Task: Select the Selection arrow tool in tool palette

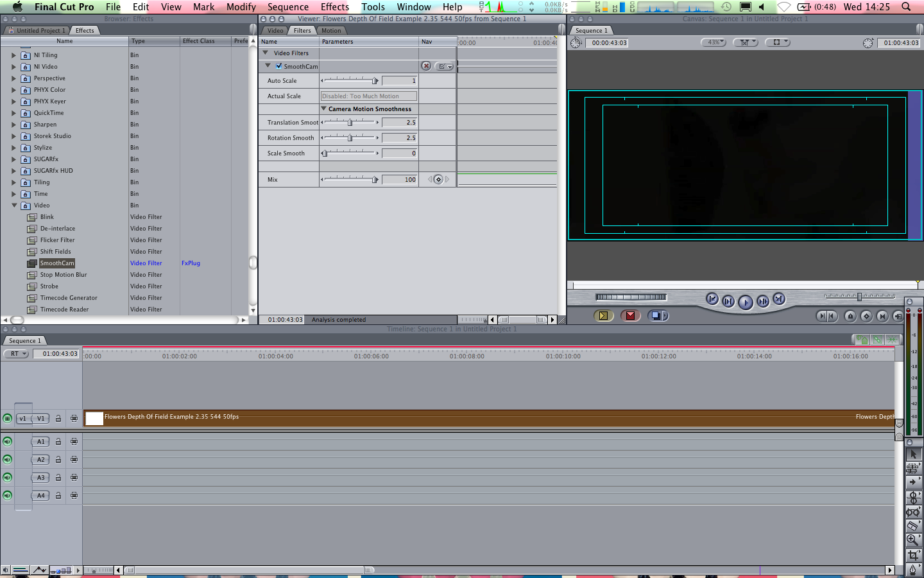Action: [x=913, y=454]
